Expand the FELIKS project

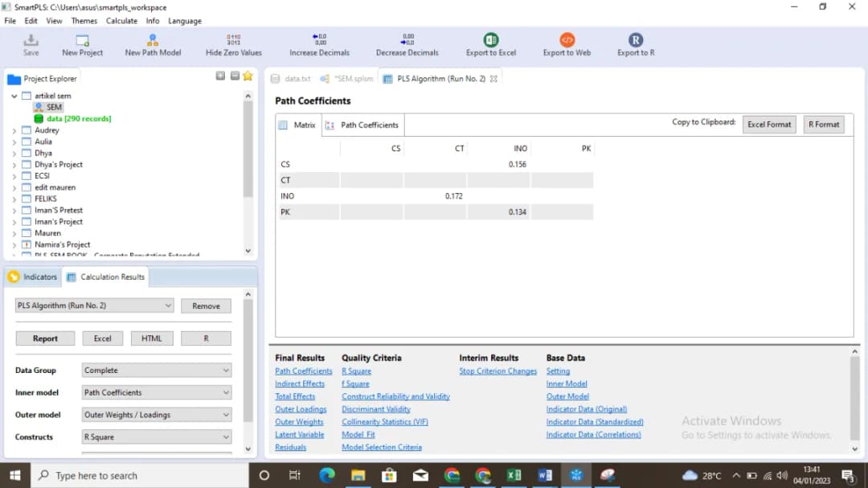pos(14,199)
